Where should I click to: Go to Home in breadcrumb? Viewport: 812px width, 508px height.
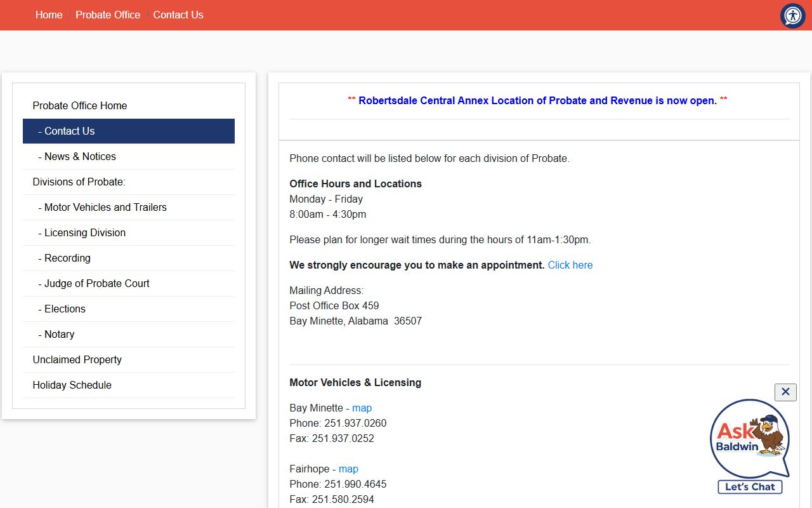[49, 15]
